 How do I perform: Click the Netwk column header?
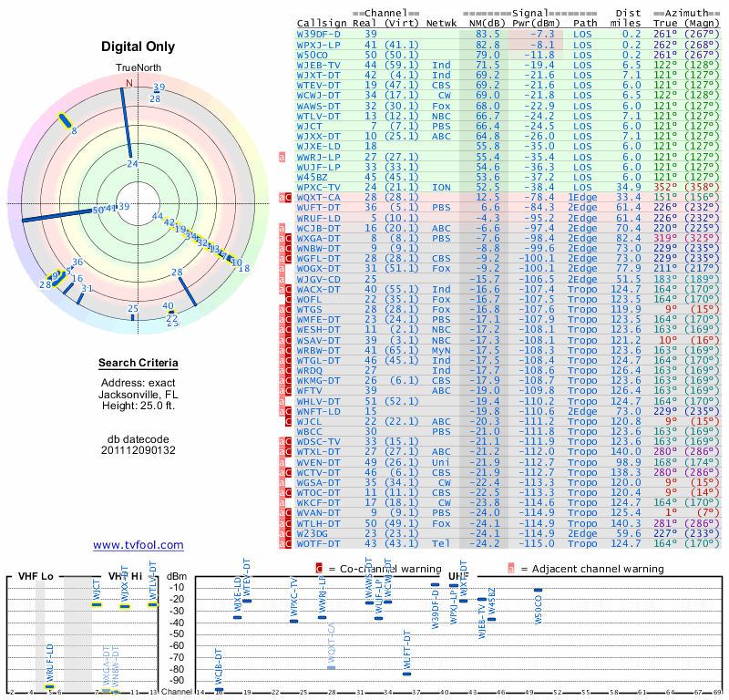(x=441, y=24)
